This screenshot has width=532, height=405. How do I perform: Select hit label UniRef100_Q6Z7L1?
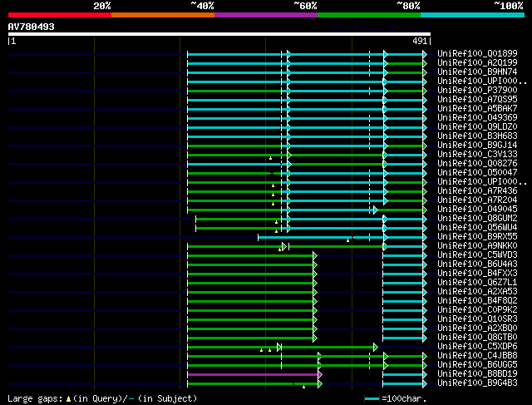(477, 283)
